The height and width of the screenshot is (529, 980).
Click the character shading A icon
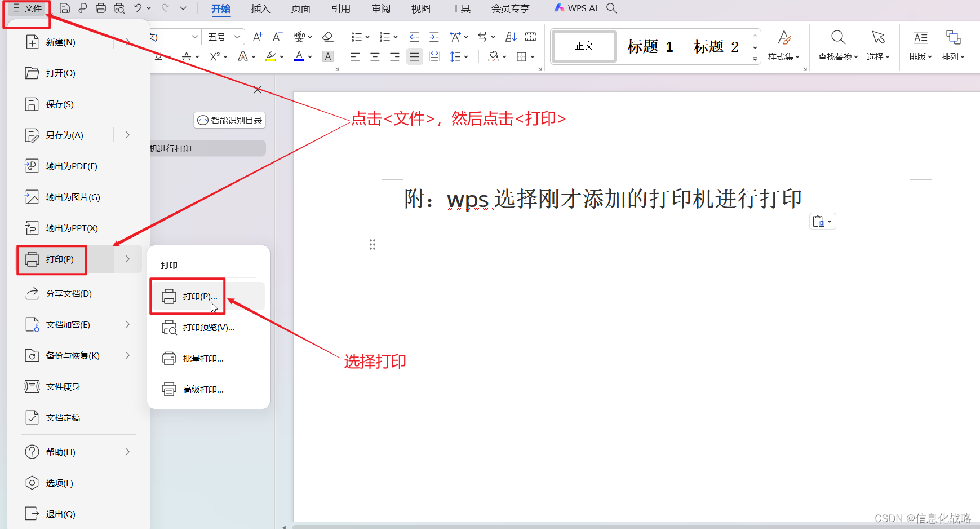point(328,56)
